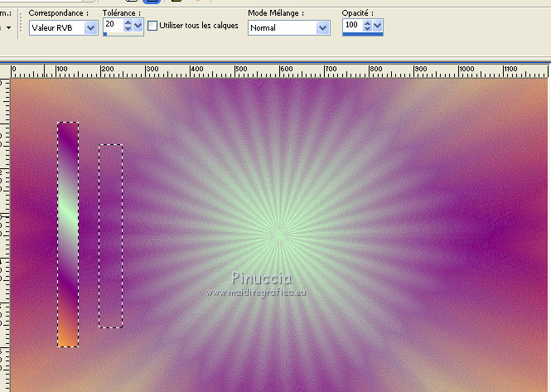The image size is (551, 392).
Task: Open the Tolérance slider popup arrow
Action: pos(138,25)
